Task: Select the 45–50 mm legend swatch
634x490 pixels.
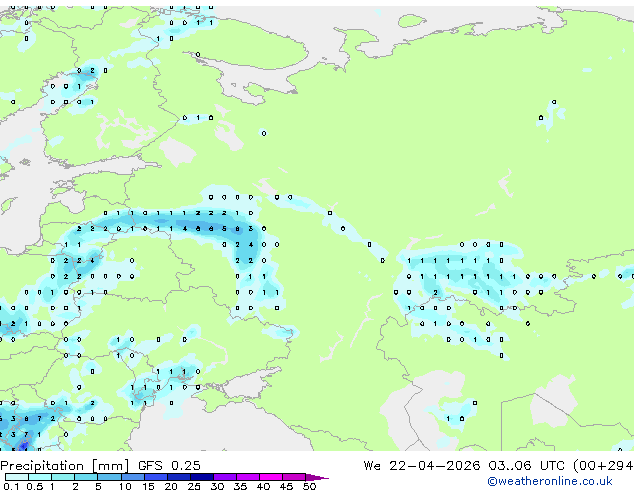Action: pyautogui.click(x=293, y=477)
